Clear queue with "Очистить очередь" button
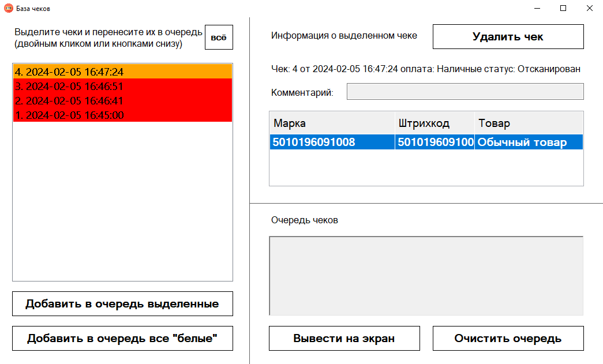 [x=508, y=339]
